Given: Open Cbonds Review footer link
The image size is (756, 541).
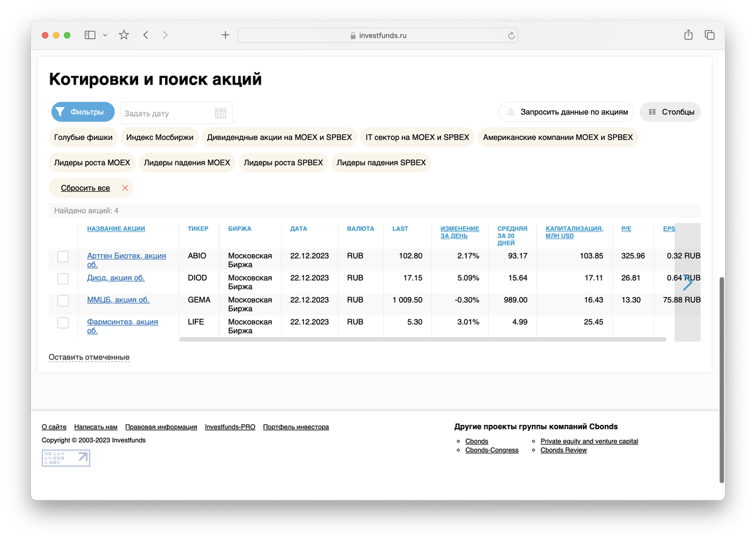Looking at the screenshot, I should tap(564, 450).
